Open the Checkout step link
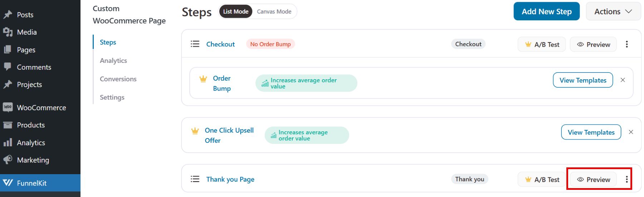Screen dimensions: 644x197 [x=220, y=44]
